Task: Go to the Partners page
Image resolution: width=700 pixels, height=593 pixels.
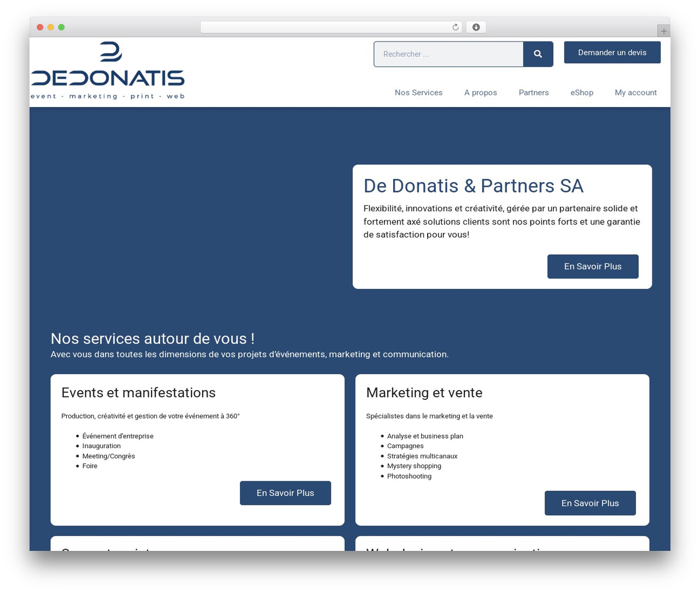Action: 534,92
